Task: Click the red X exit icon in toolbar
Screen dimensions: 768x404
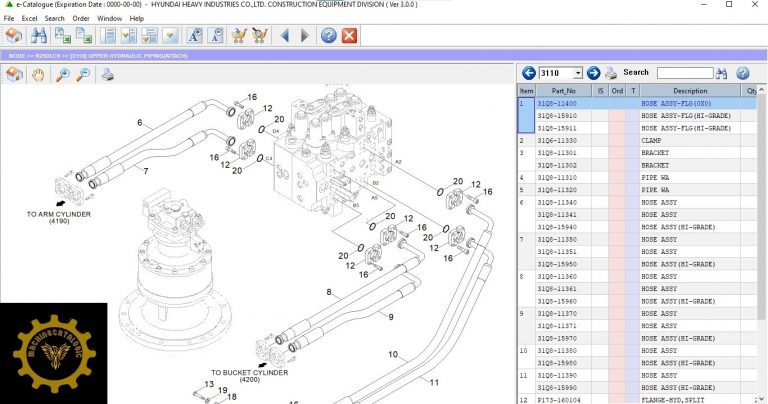Action: (x=349, y=36)
